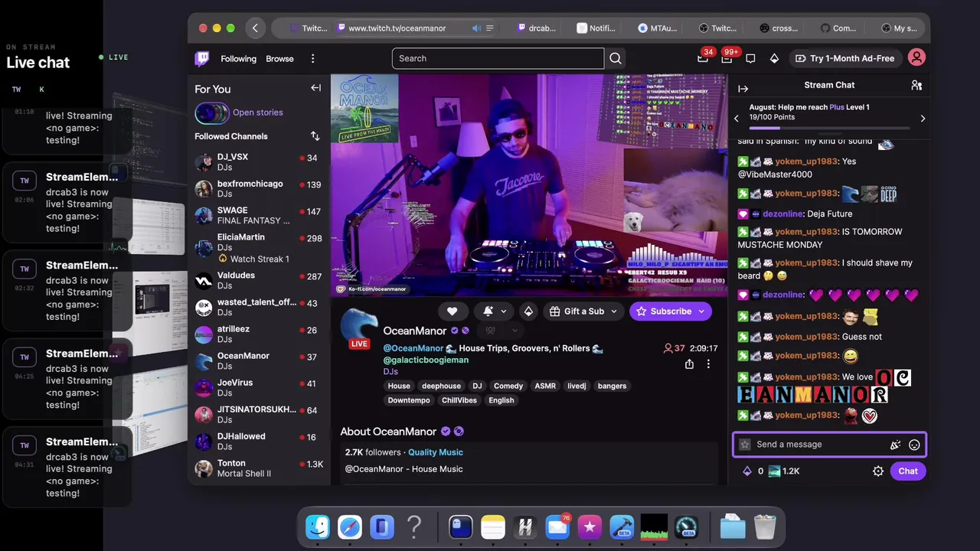This screenshot has height=551, width=980.
Task: Open chat settings gear
Action: (x=878, y=471)
